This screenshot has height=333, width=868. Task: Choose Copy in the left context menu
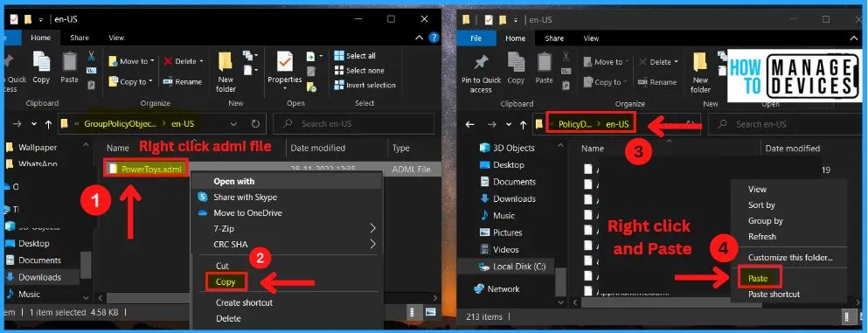[226, 281]
